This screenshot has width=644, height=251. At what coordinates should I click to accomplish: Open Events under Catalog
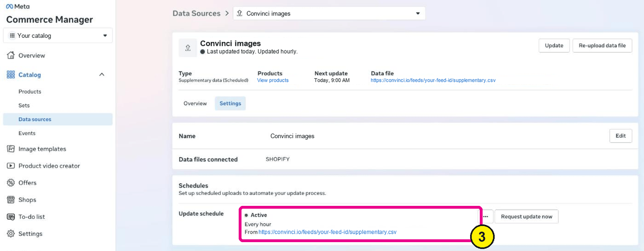pos(27,133)
